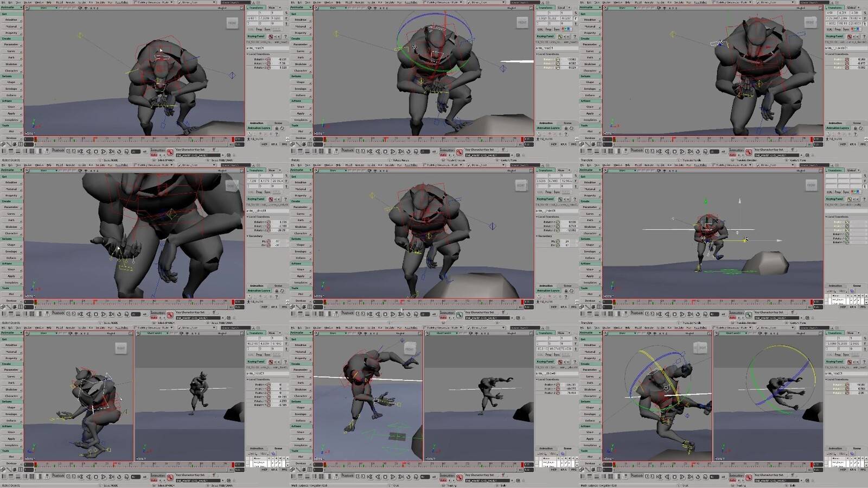868x488 pixels.
Task: Toggle Sym mode in the bottom-middle screenshot
Action: pos(557,354)
